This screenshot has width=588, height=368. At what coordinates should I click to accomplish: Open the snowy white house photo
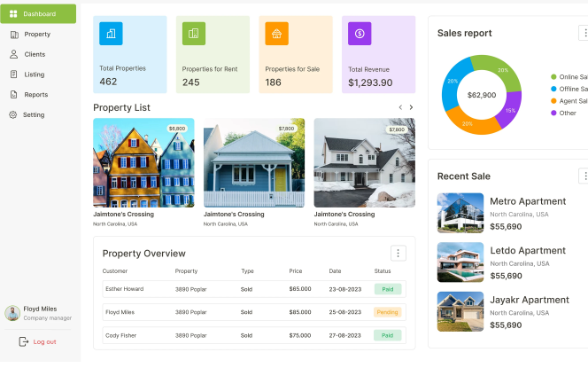(365, 162)
